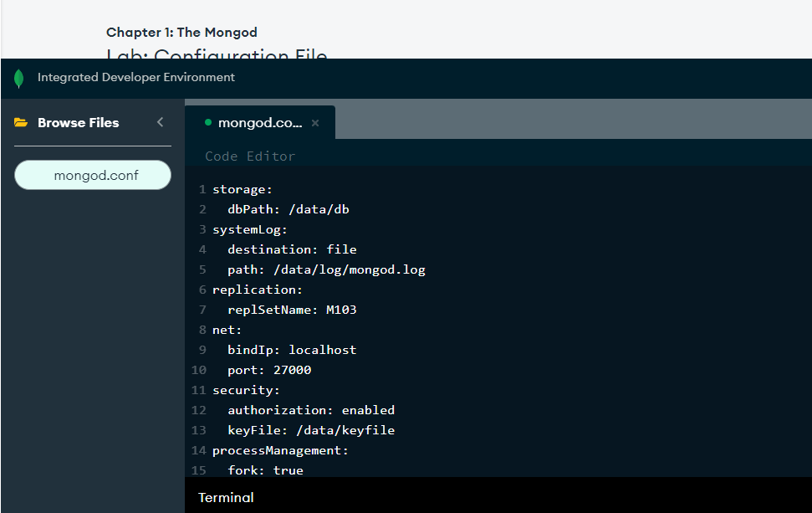Switch to the mongod.conf editor tab

[259, 123]
